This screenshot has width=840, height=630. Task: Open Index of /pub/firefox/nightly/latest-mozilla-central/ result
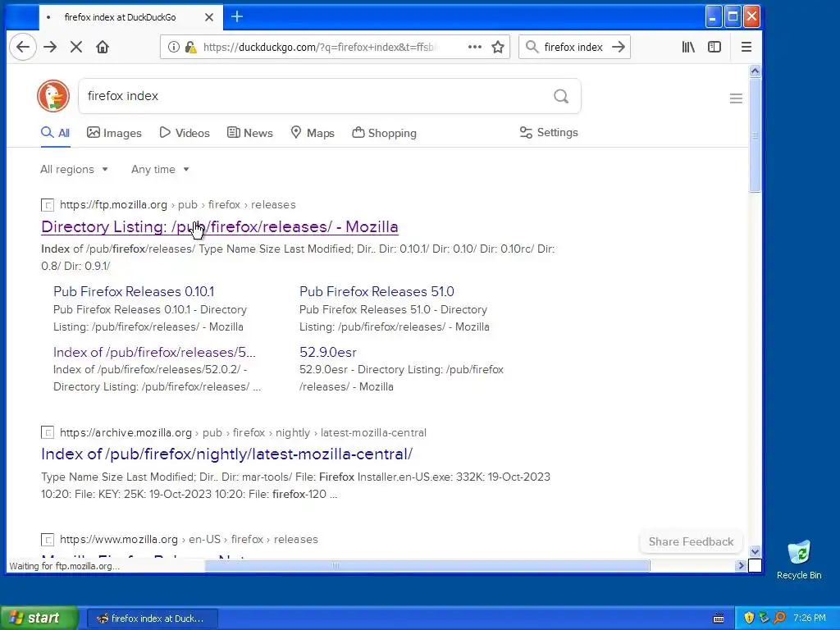tap(226, 454)
